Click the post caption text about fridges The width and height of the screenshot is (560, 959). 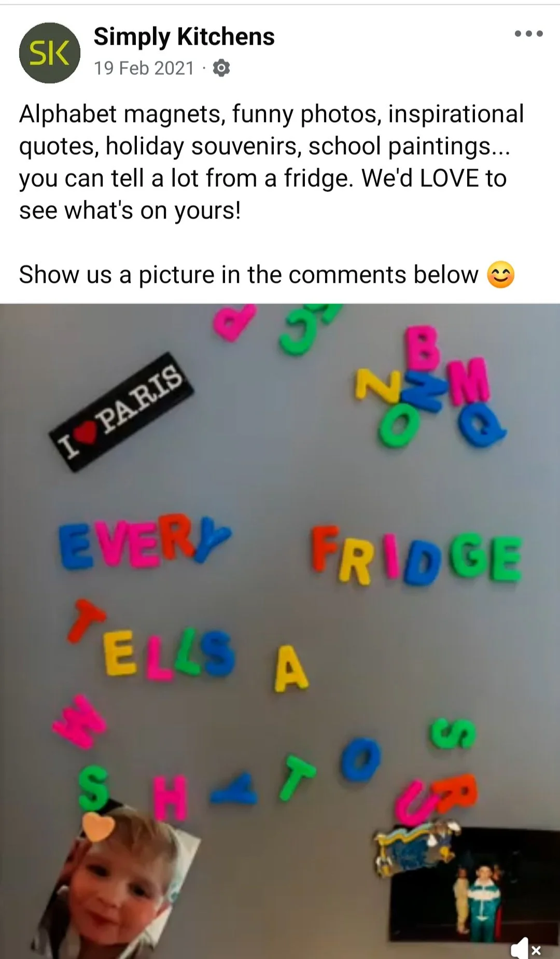271,162
